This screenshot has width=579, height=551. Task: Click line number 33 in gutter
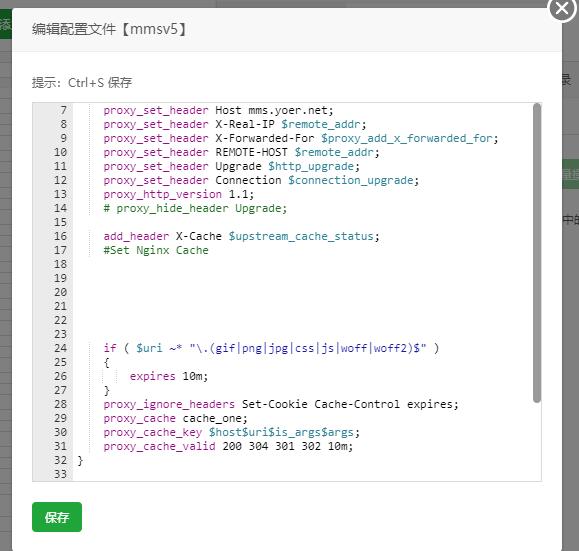click(x=60, y=474)
